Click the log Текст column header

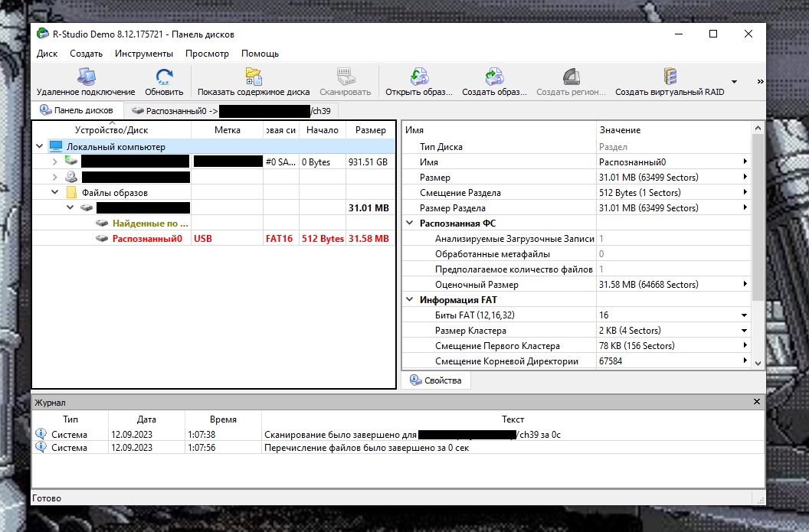(513, 419)
